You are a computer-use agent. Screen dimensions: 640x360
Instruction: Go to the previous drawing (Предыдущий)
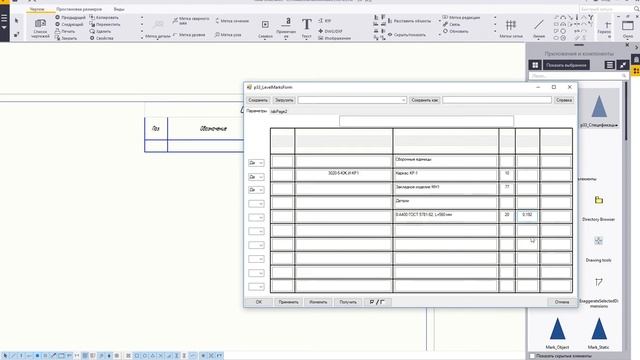(x=70, y=18)
